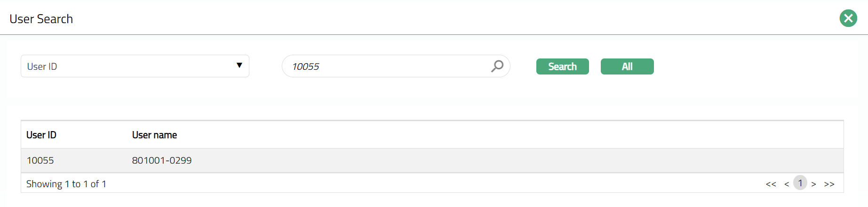Click the User Search dialog title
868x207 pixels.
pyautogui.click(x=41, y=19)
